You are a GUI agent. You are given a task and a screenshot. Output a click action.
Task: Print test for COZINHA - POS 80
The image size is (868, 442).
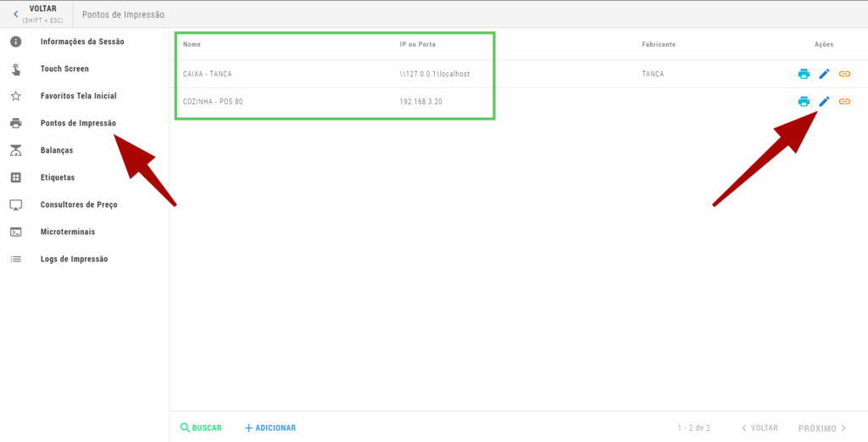click(804, 102)
